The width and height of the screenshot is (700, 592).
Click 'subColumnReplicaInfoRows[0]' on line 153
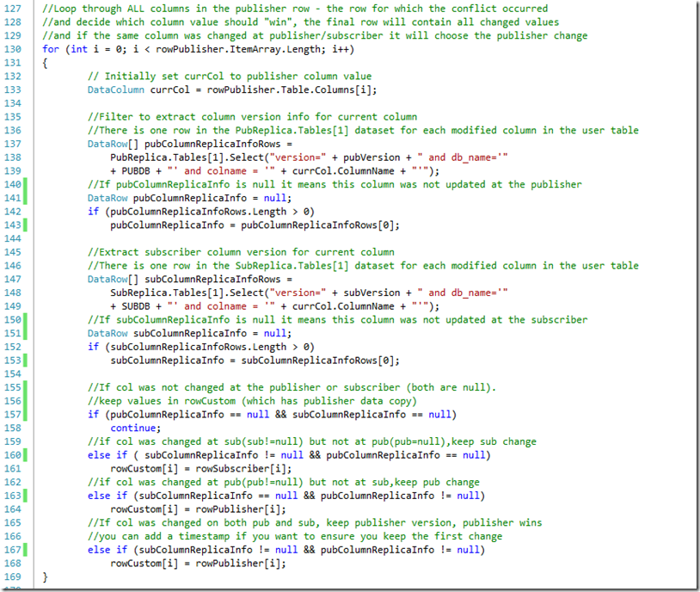tap(318, 361)
